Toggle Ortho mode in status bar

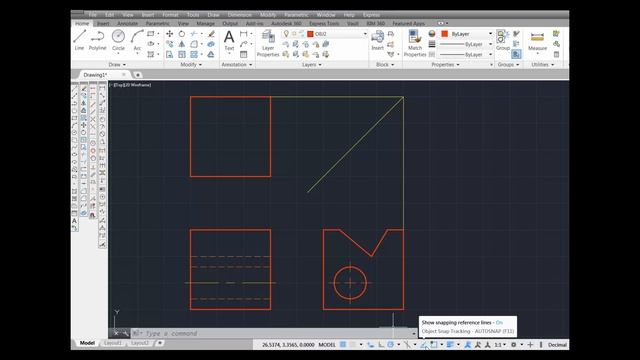click(x=380, y=345)
